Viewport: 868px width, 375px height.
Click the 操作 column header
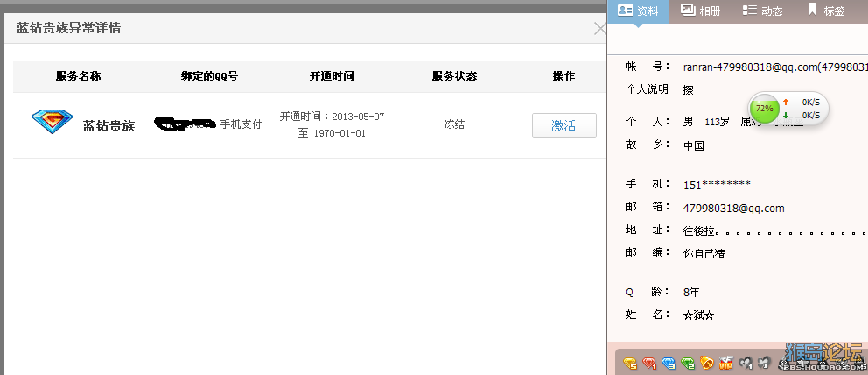563,76
